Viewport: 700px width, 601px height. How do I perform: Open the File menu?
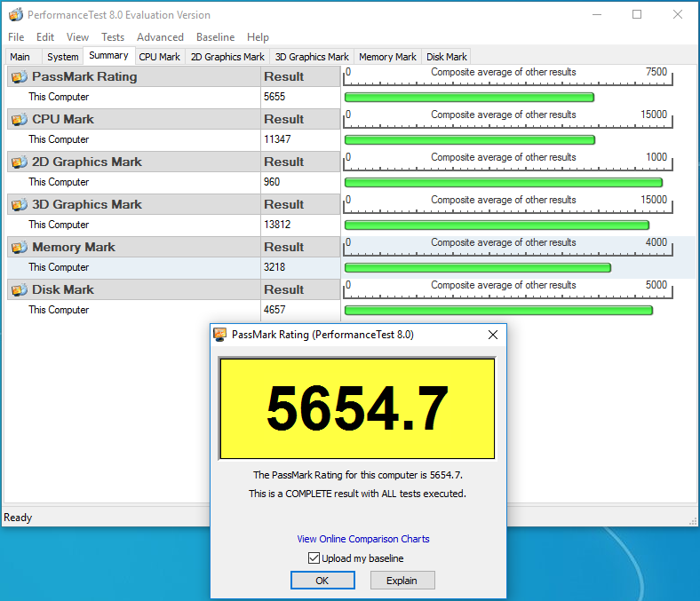pos(16,37)
